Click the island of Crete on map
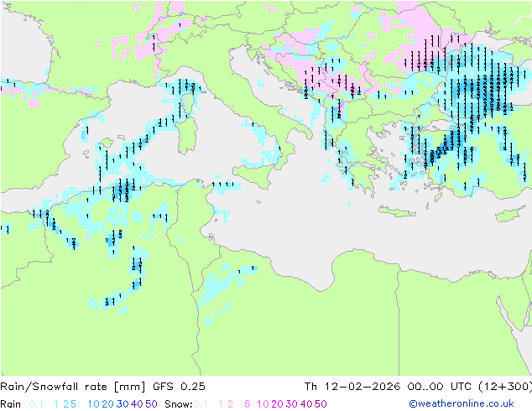Screen dimensions: 532x411 click(x=397, y=211)
